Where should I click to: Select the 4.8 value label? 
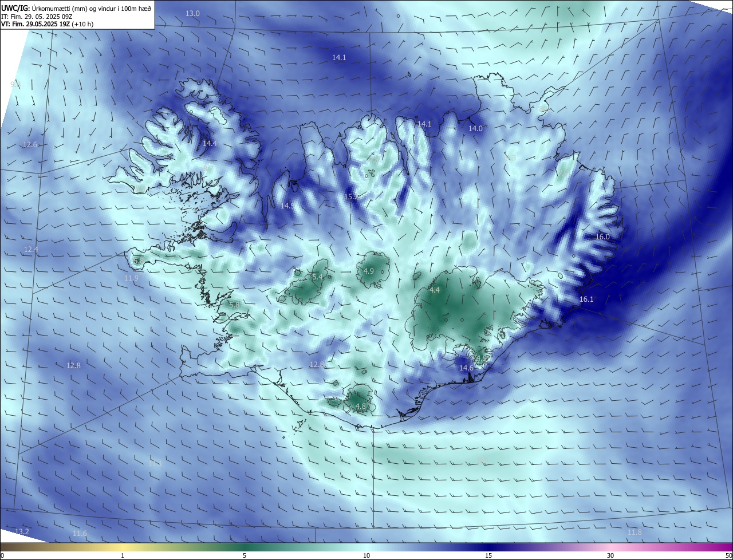click(361, 407)
